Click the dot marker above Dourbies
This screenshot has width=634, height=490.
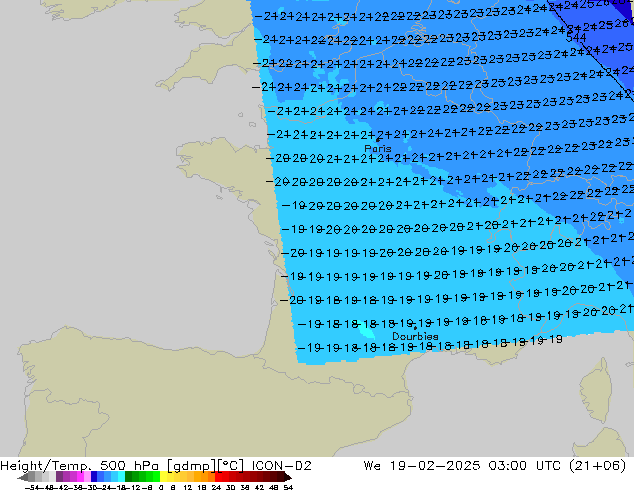click(x=415, y=328)
